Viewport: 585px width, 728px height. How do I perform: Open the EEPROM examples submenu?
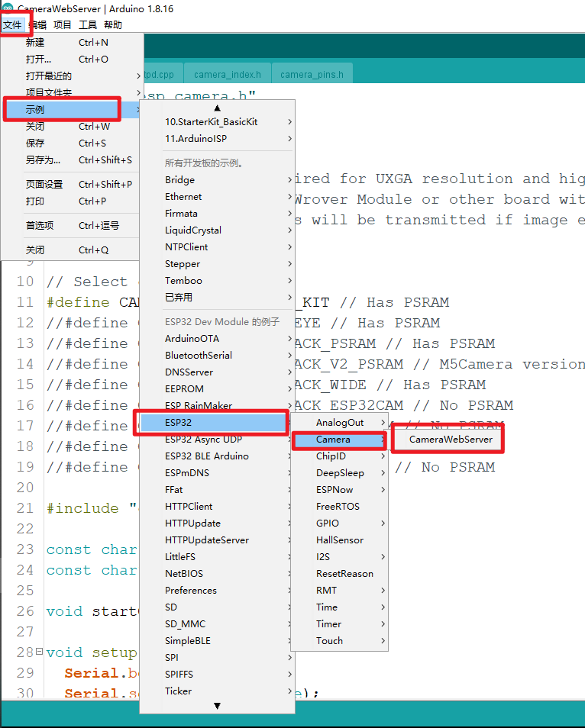coord(217,388)
